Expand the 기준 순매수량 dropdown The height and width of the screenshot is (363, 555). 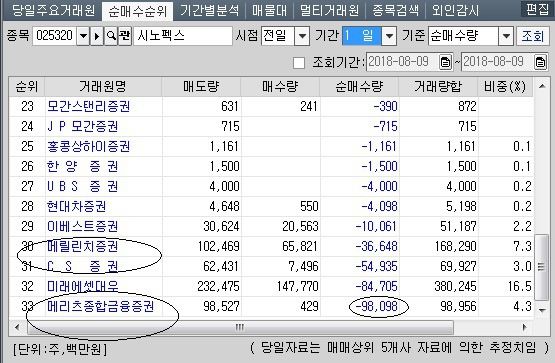coord(506,36)
